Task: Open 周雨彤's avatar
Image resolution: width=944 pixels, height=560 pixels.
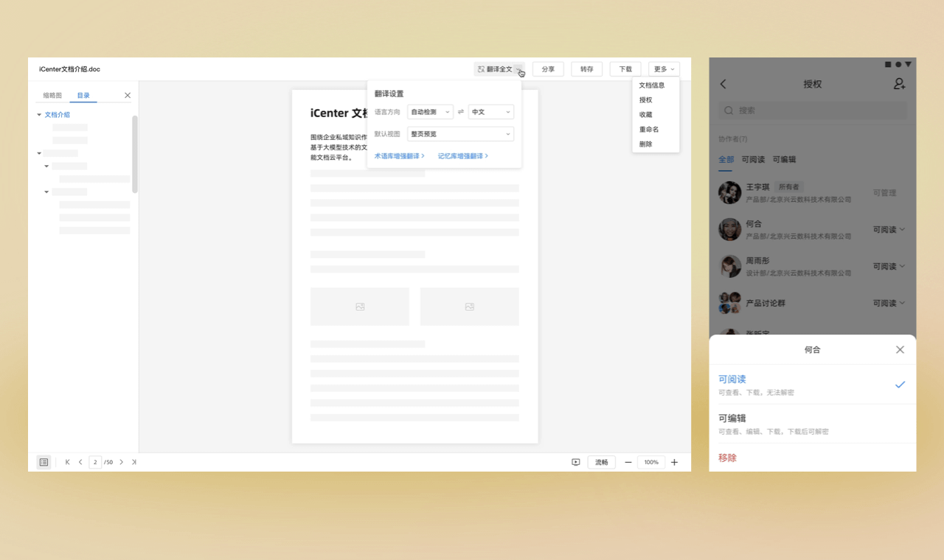Action: (x=730, y=266)
